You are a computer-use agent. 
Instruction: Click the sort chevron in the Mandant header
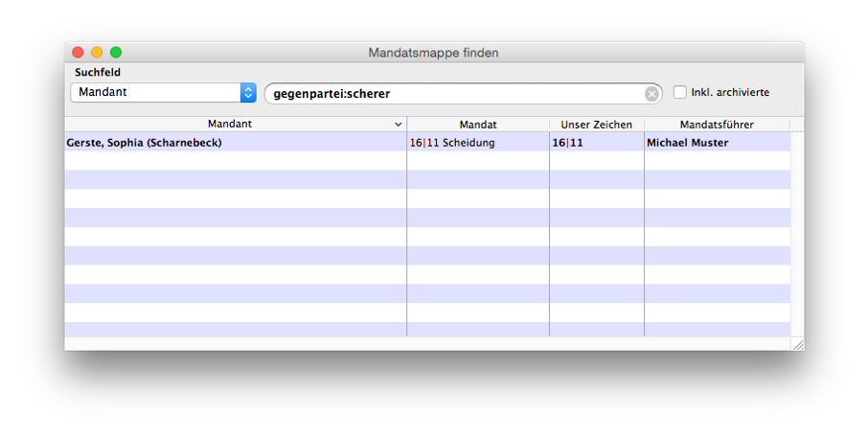399,125
